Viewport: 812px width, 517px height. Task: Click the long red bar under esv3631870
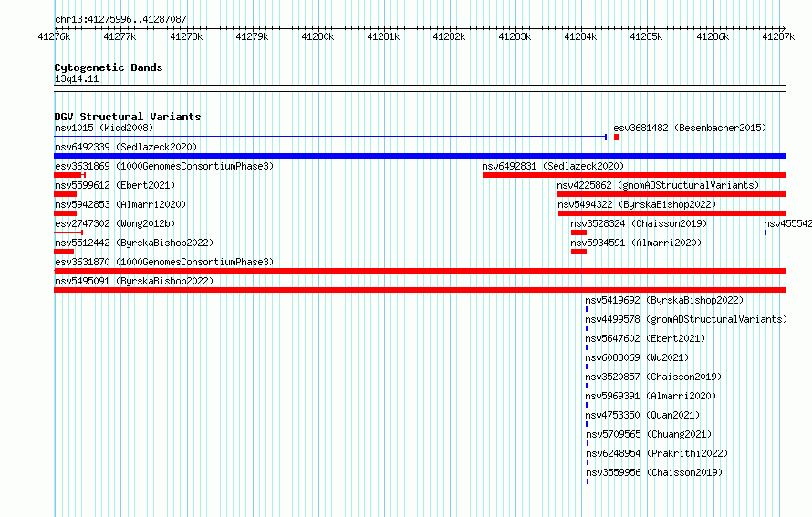420,271
